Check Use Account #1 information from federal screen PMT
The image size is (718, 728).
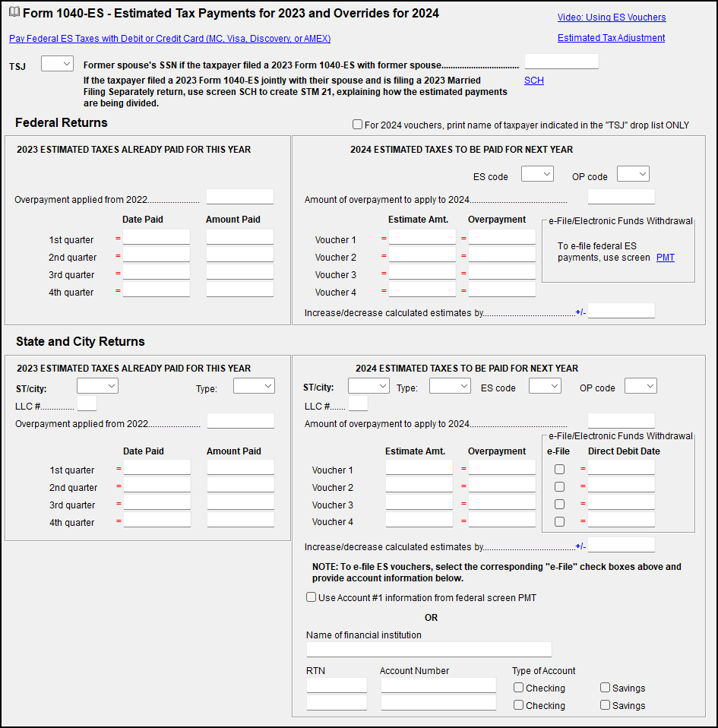coord(311,597)
